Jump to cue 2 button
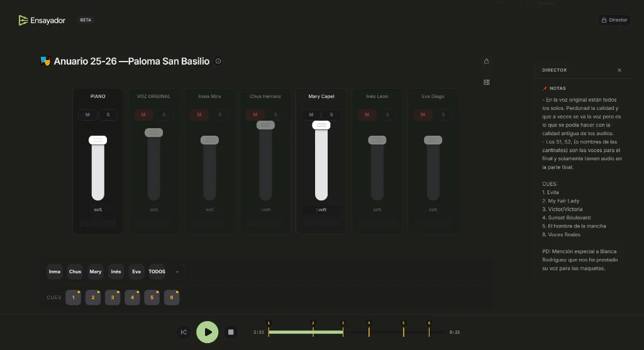This screenshot has width=644, height=350. click(x=93, y=297)
